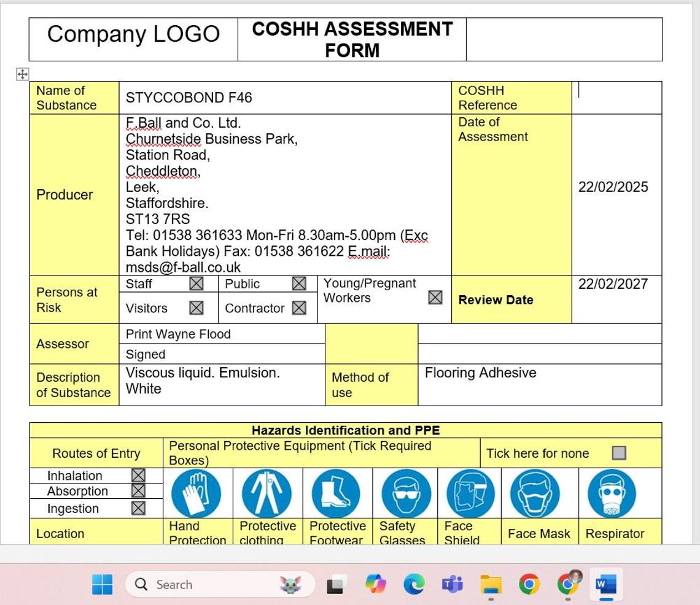Open File Explorer from the taskbar
The image size is (700, 605).
click(x=491, y=584)
